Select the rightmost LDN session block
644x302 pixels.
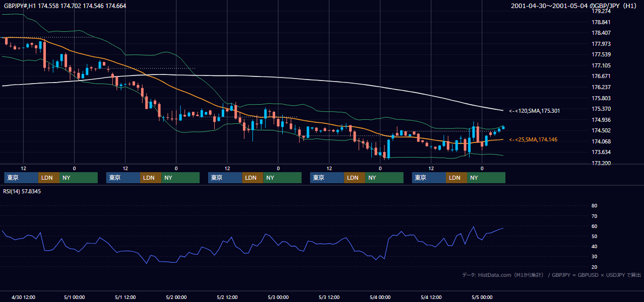[457, 178]
